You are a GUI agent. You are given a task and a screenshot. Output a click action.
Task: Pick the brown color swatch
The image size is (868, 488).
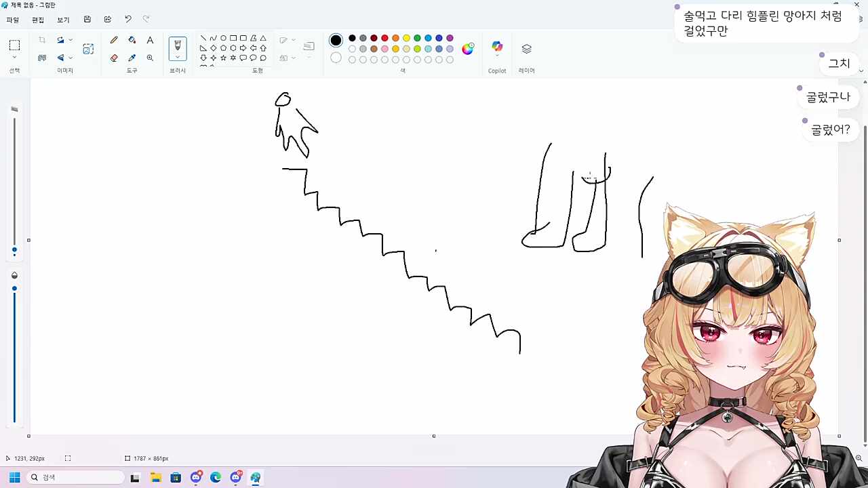[374, 49]
